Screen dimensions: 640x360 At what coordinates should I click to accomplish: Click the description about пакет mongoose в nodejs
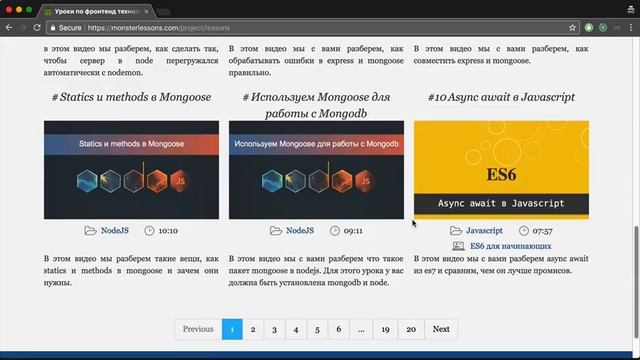[x=316, y=271]
